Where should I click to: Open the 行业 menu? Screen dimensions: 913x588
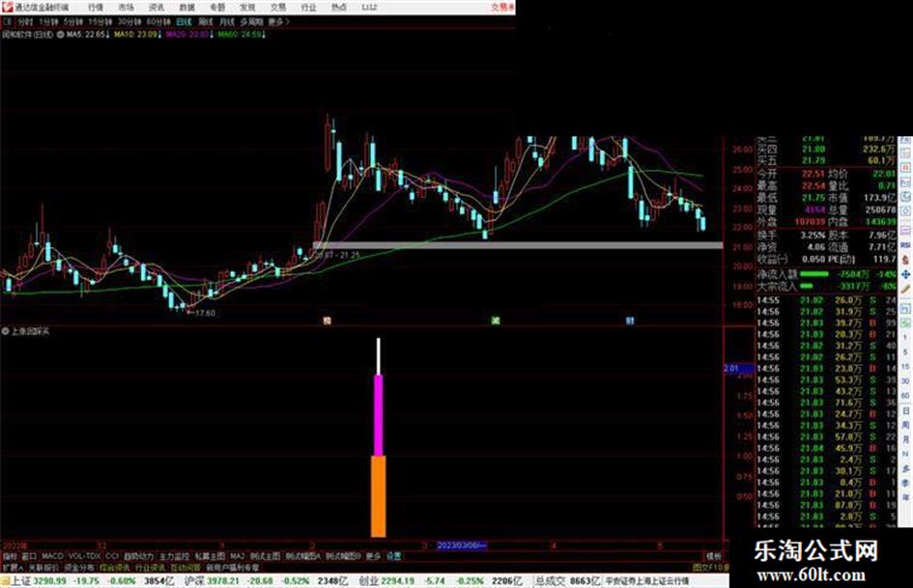click(308, 8)
